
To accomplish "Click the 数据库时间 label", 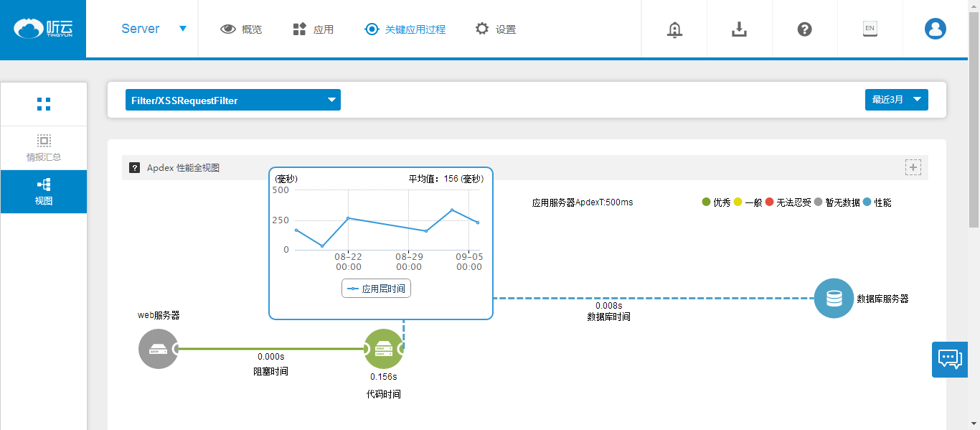I will [609, 317].
